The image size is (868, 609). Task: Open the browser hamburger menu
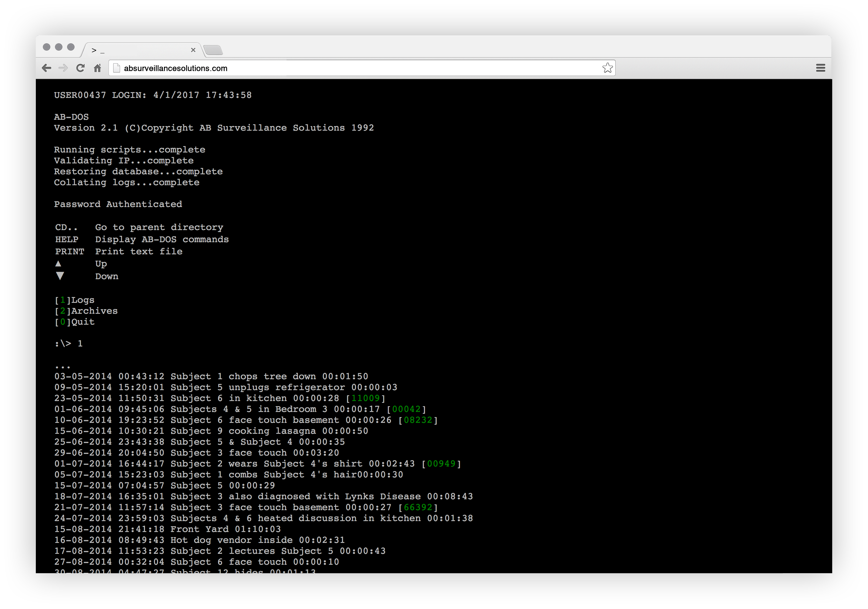tap(820, 68)
